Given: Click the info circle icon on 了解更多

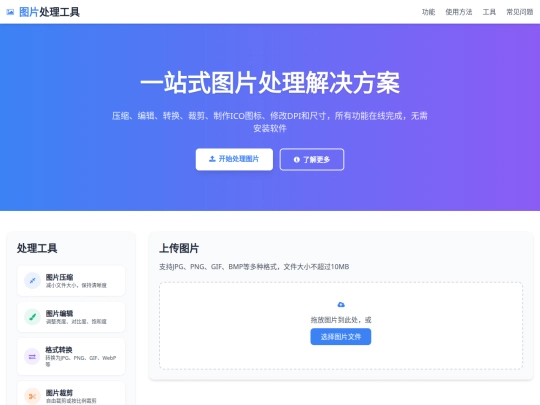Looking at the screenshot, I should coord(297,159).
